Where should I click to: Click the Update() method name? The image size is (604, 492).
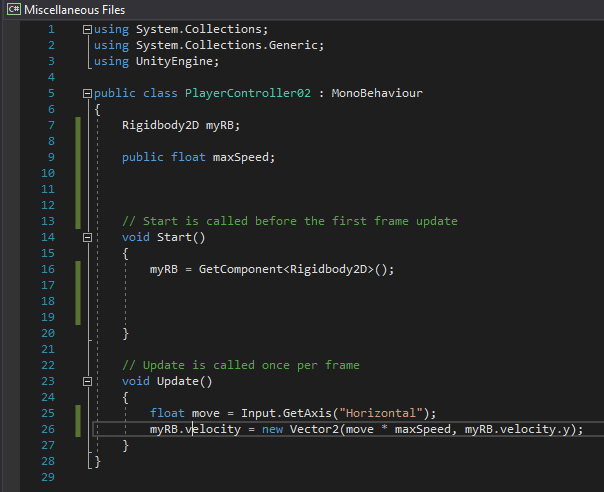point(178,381)
